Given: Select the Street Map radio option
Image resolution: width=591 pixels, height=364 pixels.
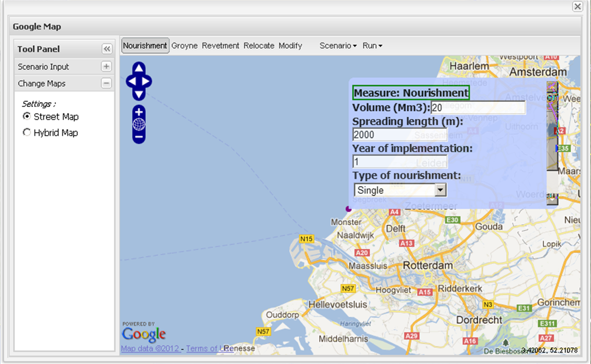Looking at the screenshot, I should click(27, 116).
